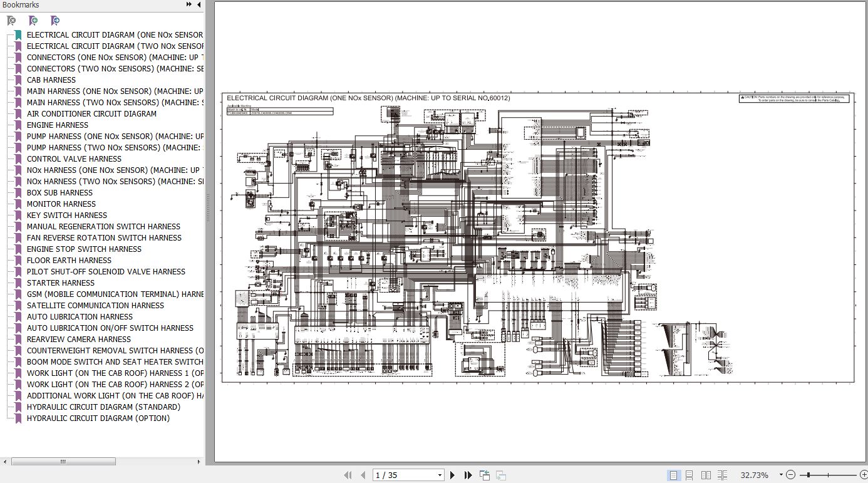This screenshot has height=483, width=868.
Task: Open Pump Harness (Two NOx Sensors) bookmark
Action: pos(115,148)
